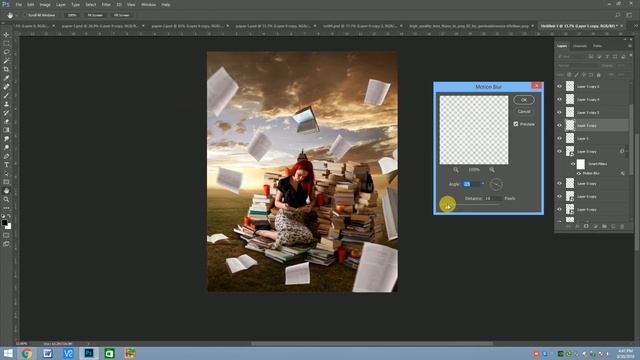
Task: Open the layer Fill dropdown
Action: (622, 75)
